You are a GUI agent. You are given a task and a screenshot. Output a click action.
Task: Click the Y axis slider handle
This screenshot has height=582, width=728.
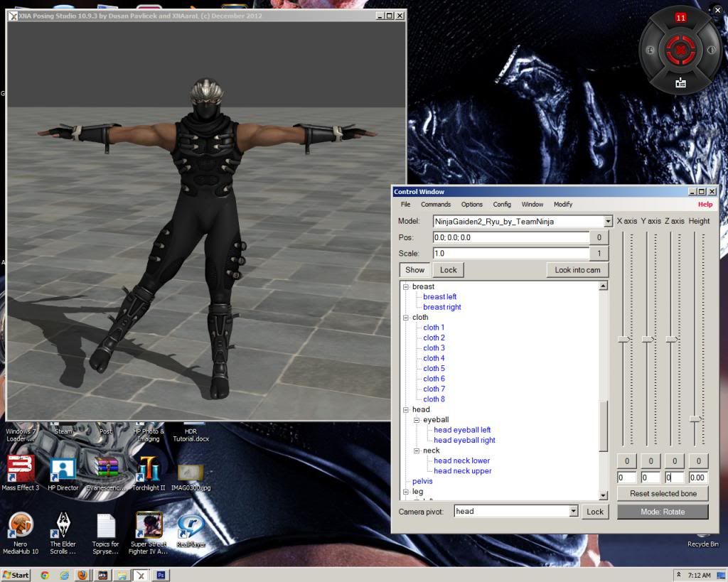pyautogui.click(x=648, y=339)
